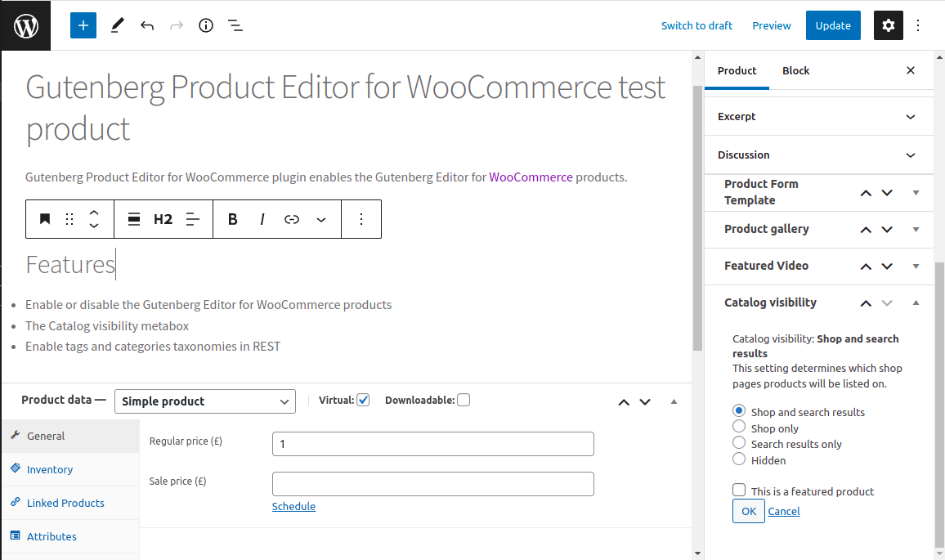
Task: Expand Product Form Template toggle triangle
Action: pyautogui.click(x=916, y=193)
